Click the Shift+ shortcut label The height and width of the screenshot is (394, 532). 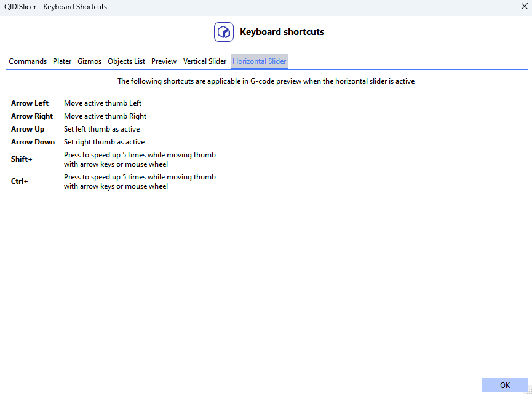(22, 159)
